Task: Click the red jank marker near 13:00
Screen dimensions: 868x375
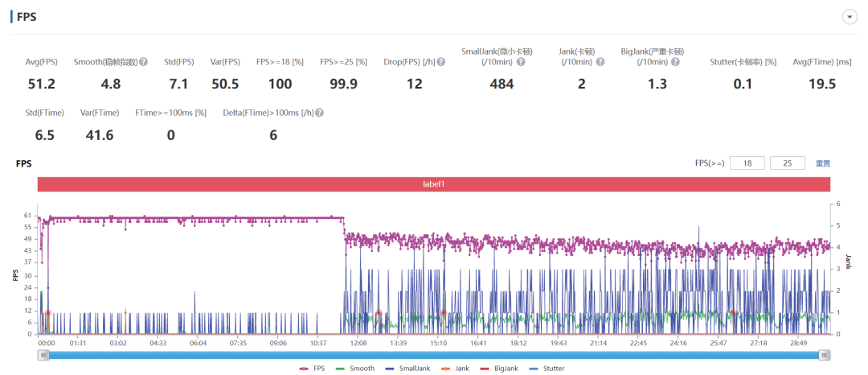Action: click(x=379, y=313)
